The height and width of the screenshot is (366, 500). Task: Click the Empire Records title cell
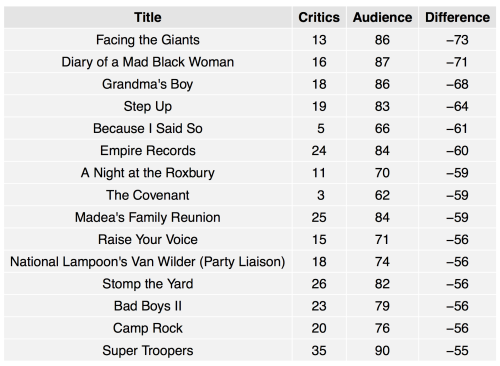point(148,151)
